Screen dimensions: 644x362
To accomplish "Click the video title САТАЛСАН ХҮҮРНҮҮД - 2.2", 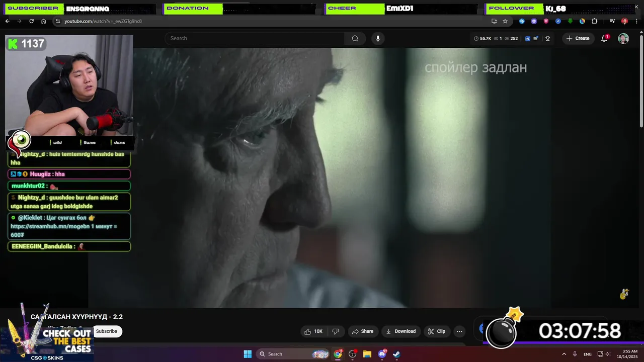I will (76, 317).
